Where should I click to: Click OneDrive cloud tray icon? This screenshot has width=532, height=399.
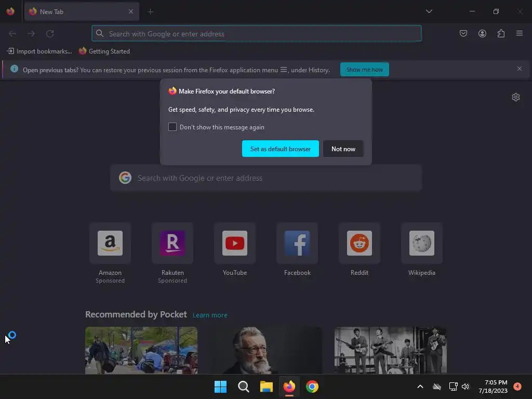click(x=436, y=387)
